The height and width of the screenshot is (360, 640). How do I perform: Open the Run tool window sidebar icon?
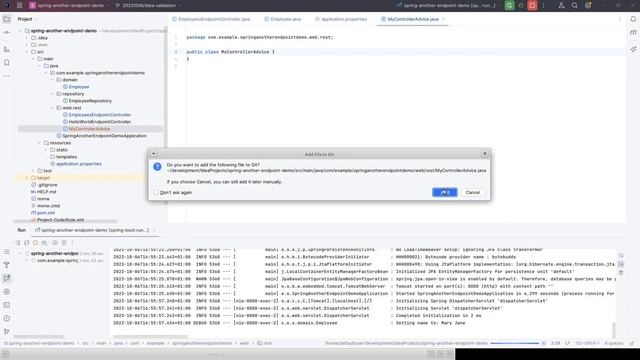[7, 278]
